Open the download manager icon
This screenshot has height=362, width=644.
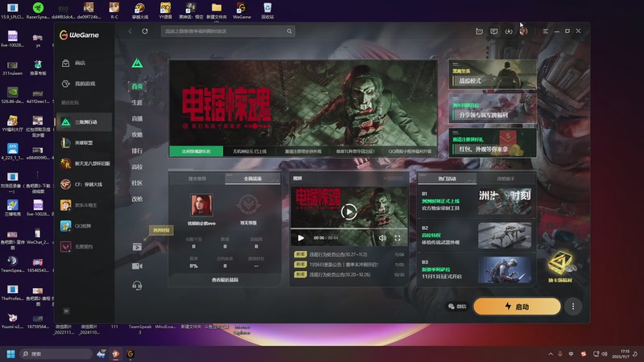[509, 31]
